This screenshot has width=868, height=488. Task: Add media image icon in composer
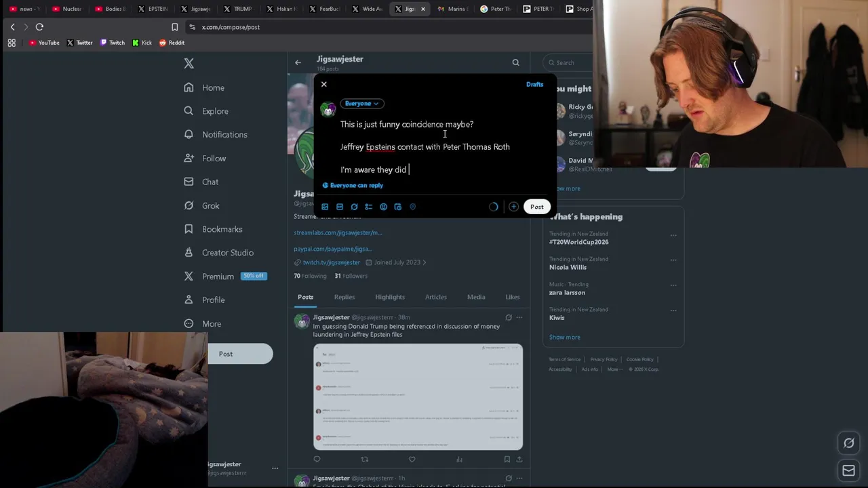(x=325, y=207)
